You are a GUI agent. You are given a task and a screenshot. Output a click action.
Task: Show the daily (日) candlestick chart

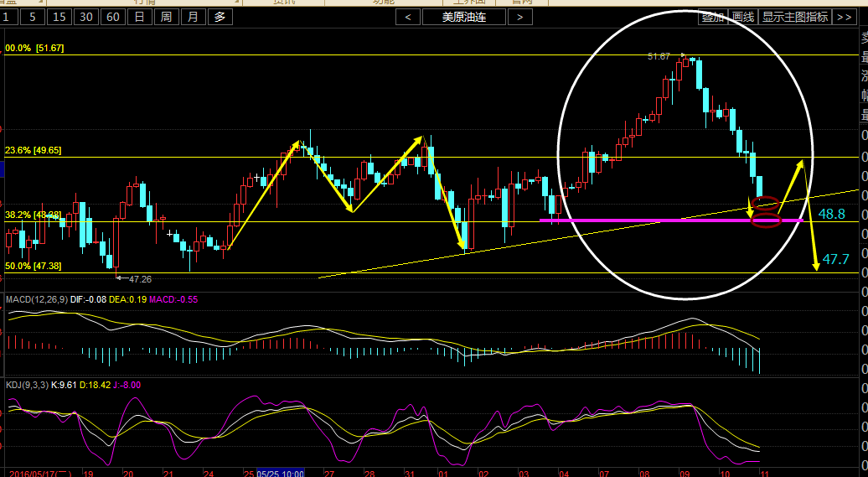coord(139,17)
